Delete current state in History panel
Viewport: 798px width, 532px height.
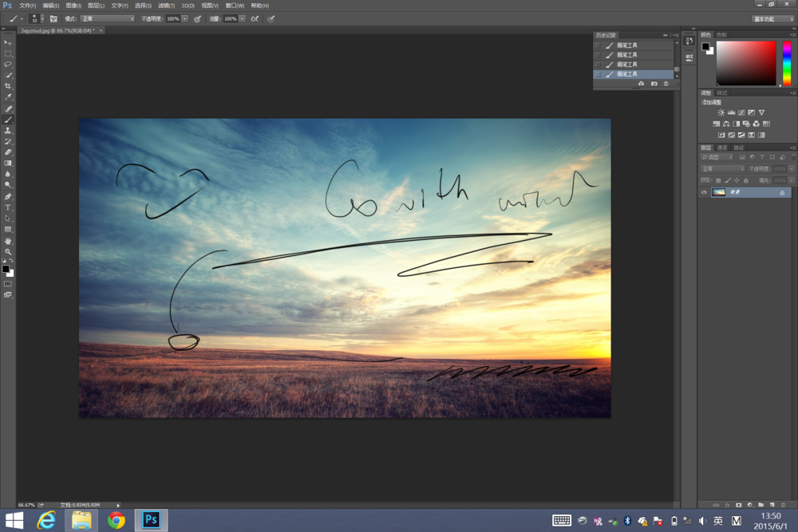pos(666,84)
